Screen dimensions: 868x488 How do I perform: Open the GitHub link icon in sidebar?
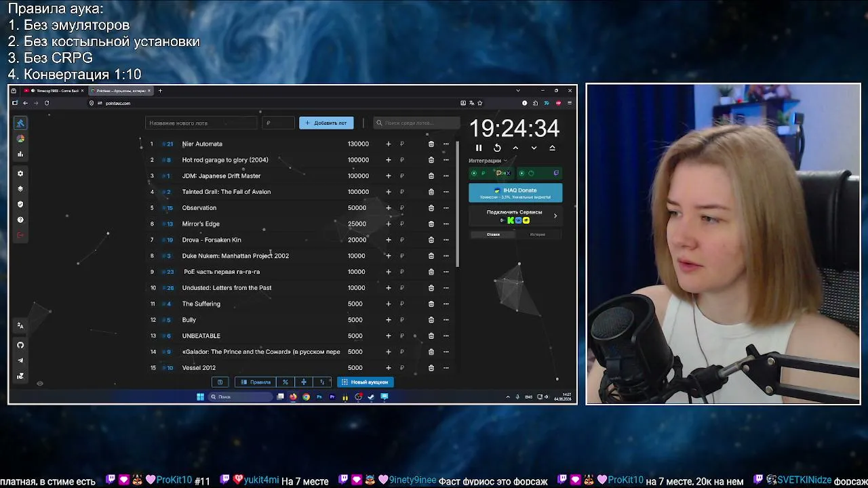coord(20,345)
